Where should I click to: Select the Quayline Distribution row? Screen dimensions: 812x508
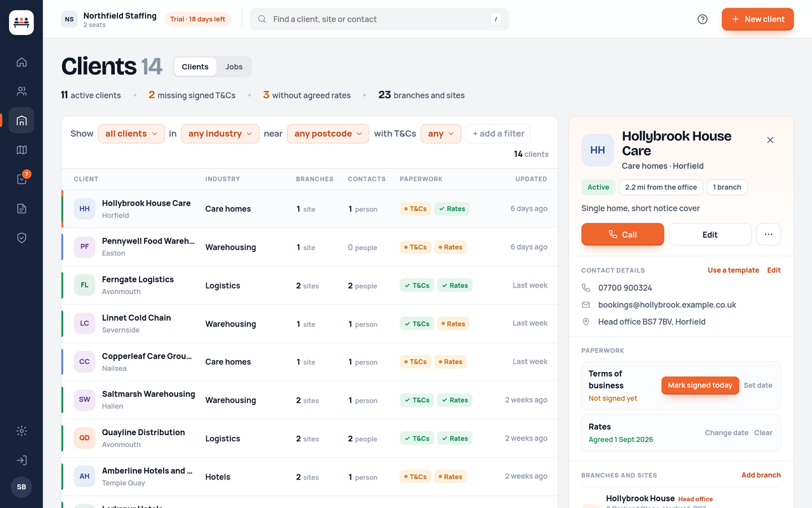[310, 438]
